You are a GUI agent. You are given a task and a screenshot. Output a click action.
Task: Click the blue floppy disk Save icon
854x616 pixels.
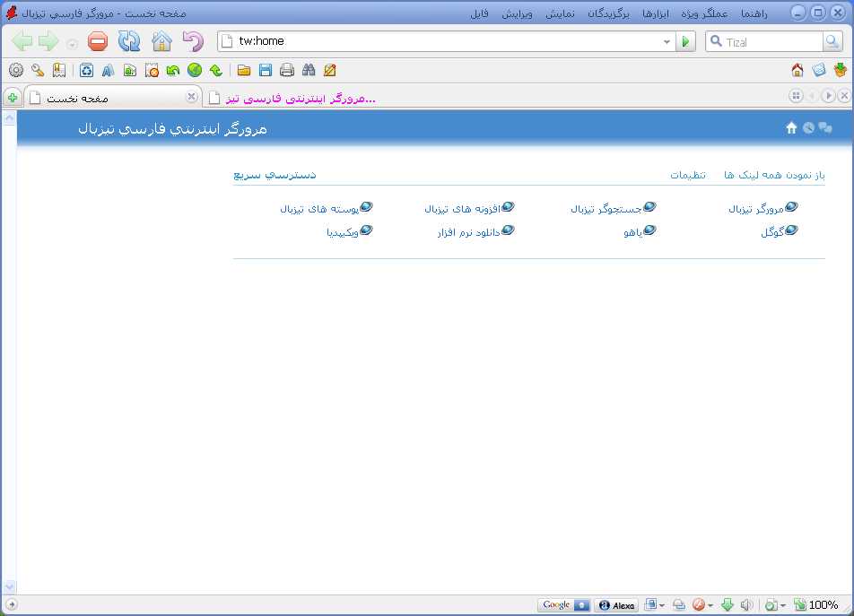tap(266, 70)
